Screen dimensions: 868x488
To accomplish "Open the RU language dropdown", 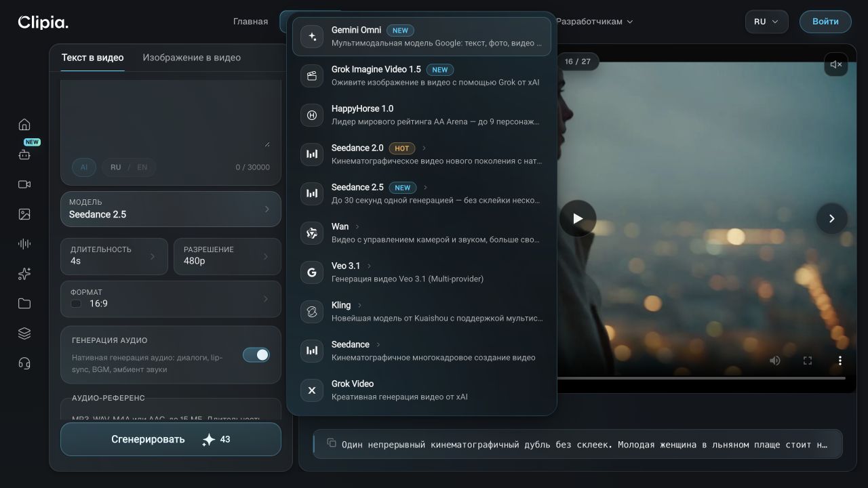I will pyautogui.click(x=767, y=22).
